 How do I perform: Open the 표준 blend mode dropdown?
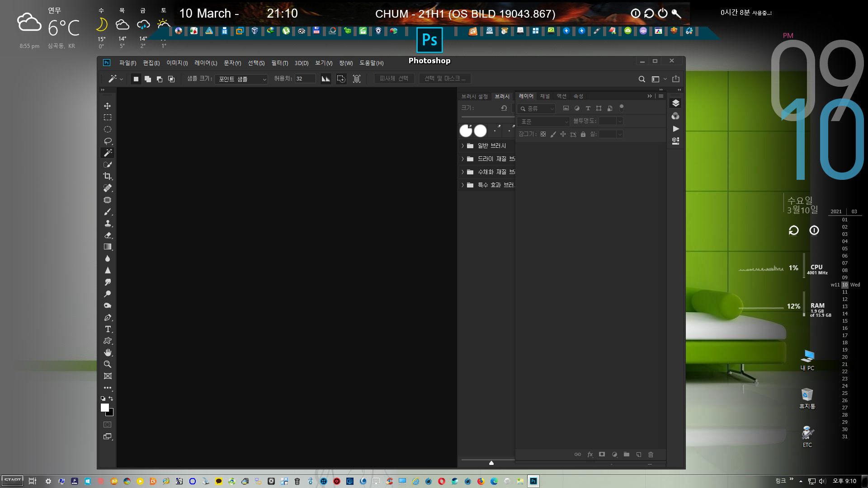(x=544, y=122)
